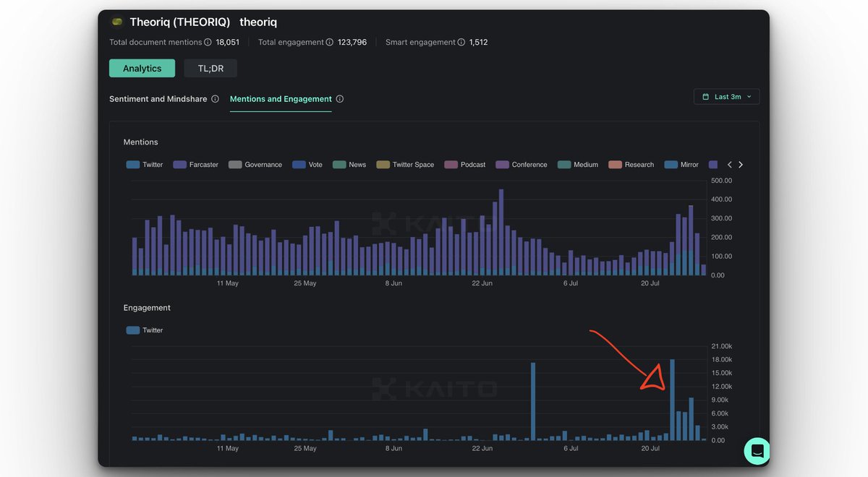Toggle Podcast series in Mentions legend

coord(465,165)
